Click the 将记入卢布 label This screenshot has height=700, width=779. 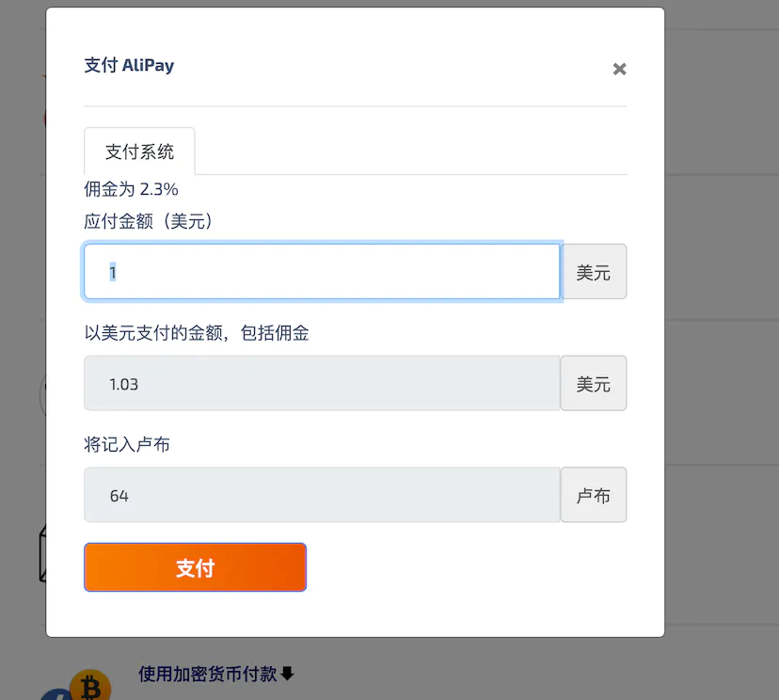(x=127, y=444)
